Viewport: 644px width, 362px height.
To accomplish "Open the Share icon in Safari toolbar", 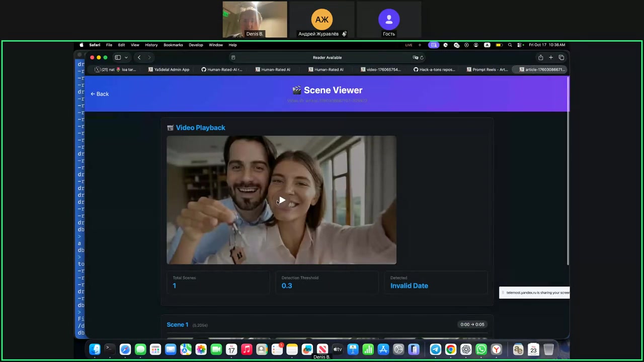I will 540,57.
